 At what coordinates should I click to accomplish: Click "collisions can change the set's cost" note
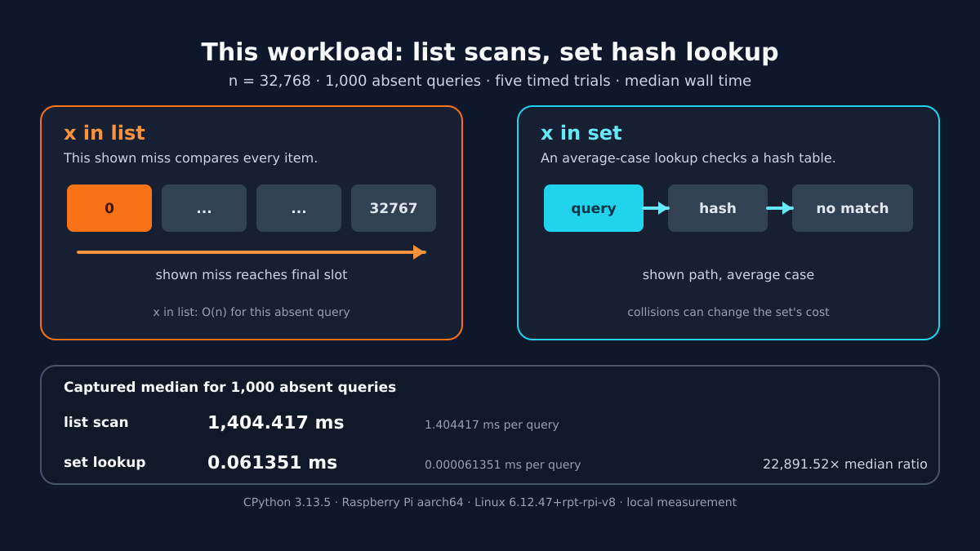pos(728,312)
